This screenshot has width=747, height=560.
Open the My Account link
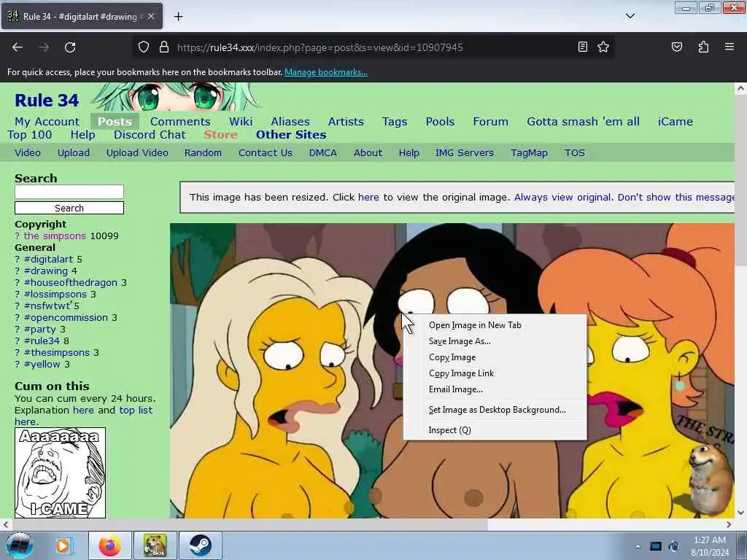point(47,122)
